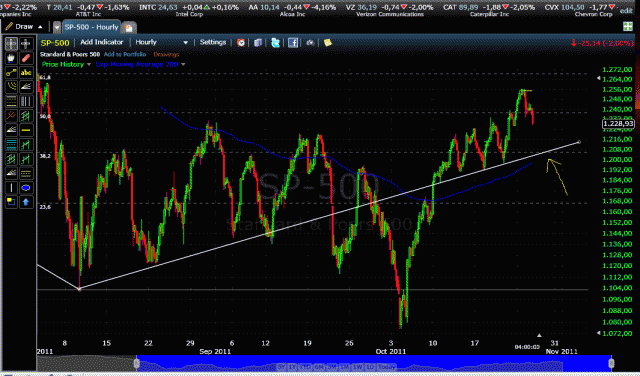Screen dimensions: 640x376
Task: Select the fan tool beside the arcs
Action: 26,87
